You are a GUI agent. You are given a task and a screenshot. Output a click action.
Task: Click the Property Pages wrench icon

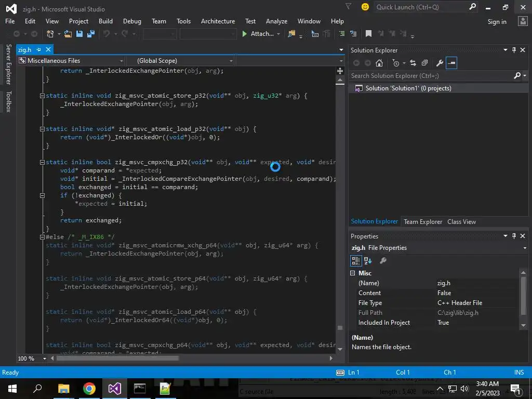(x=383, y=261)
